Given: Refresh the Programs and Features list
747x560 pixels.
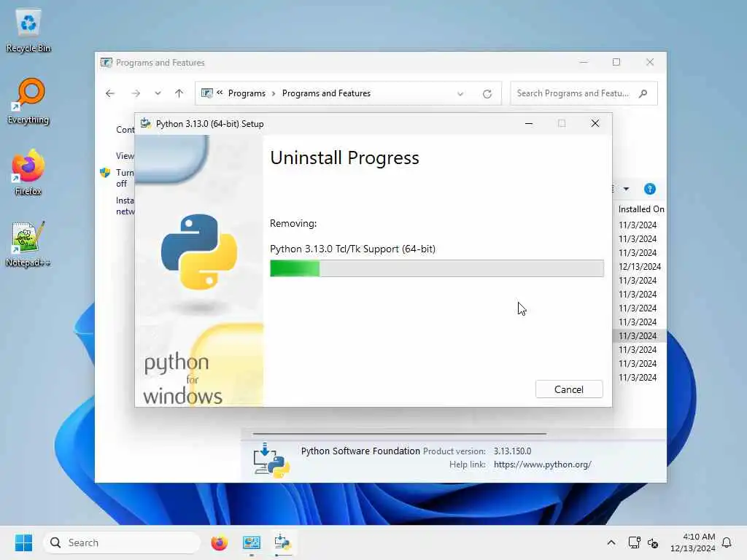Looking at the screenshot, I should tap(487, 94).
